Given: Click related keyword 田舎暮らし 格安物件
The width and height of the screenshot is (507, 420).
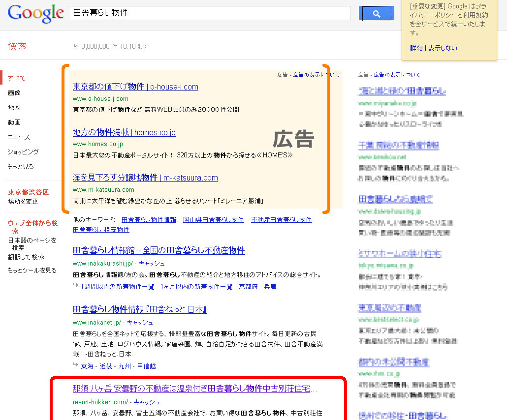Looking at the screenshot, I should pos(101,230).
